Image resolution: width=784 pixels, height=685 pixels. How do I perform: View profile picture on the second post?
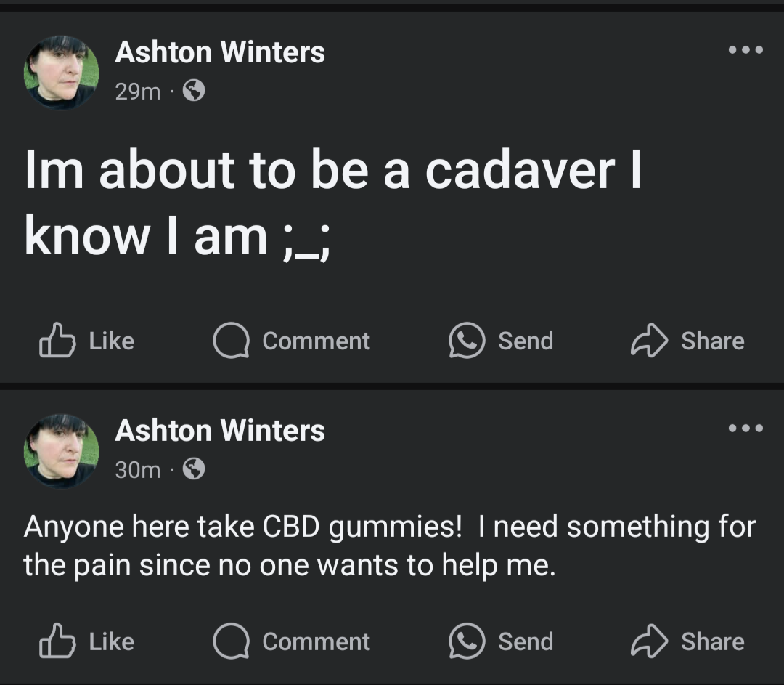click(62, 451)
